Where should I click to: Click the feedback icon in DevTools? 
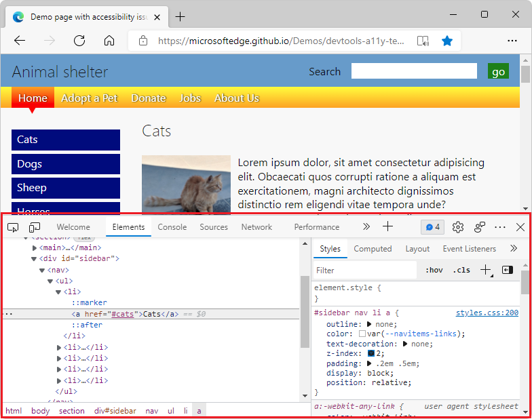[479, 227]
